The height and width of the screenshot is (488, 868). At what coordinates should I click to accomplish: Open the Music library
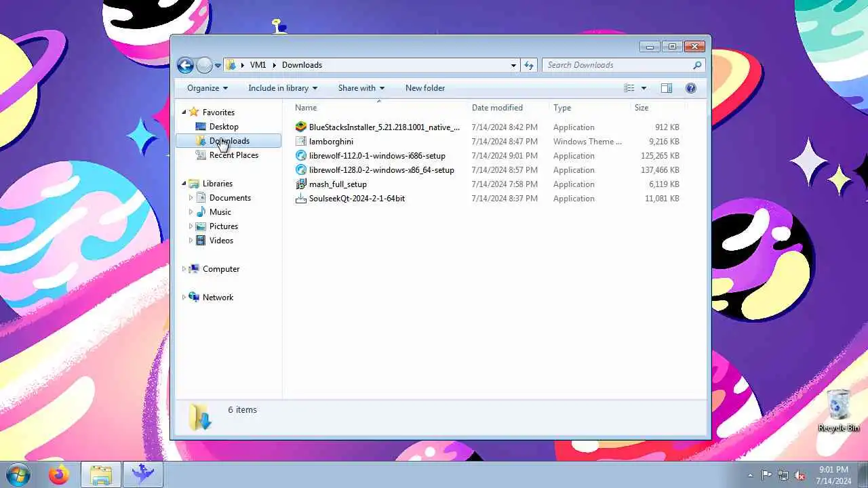pyautogui.click(x=220, y=212)
